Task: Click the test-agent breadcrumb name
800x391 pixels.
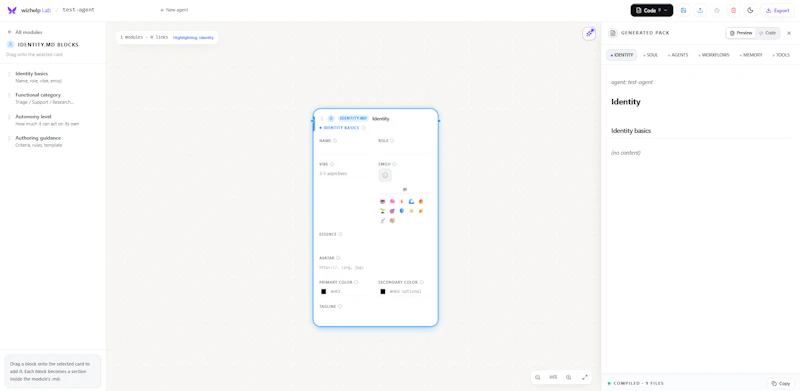Action: pyautogui.click(x=79, y=10)
